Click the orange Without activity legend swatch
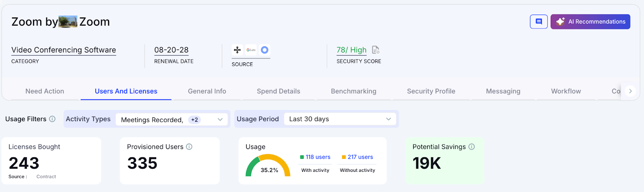Screen dimensions: 644x192 click(344, 157)
